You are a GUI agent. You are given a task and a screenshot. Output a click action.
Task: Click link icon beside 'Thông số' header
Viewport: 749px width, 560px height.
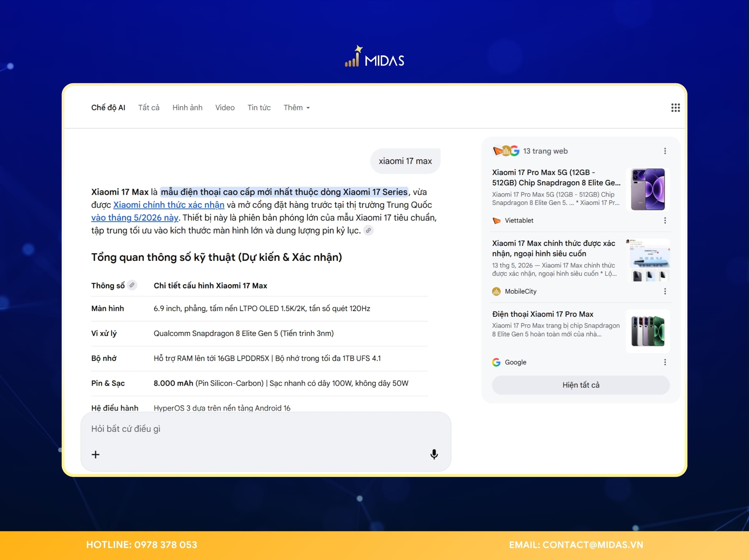click(132, 285)
